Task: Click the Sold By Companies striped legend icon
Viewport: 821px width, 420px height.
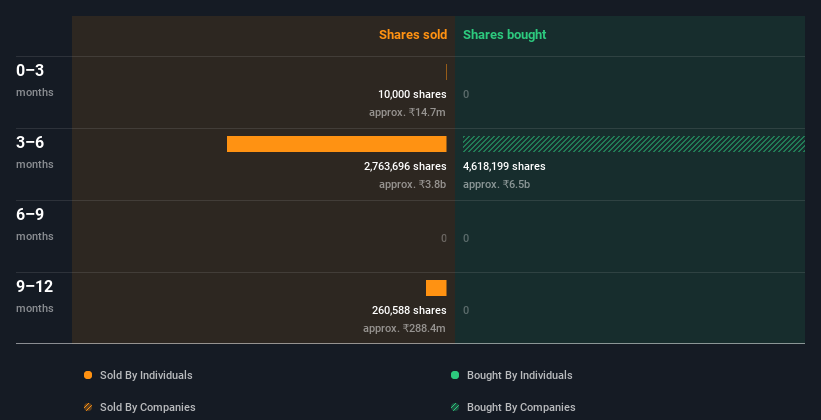Action: pyautogui.click(x=88, y=407)
